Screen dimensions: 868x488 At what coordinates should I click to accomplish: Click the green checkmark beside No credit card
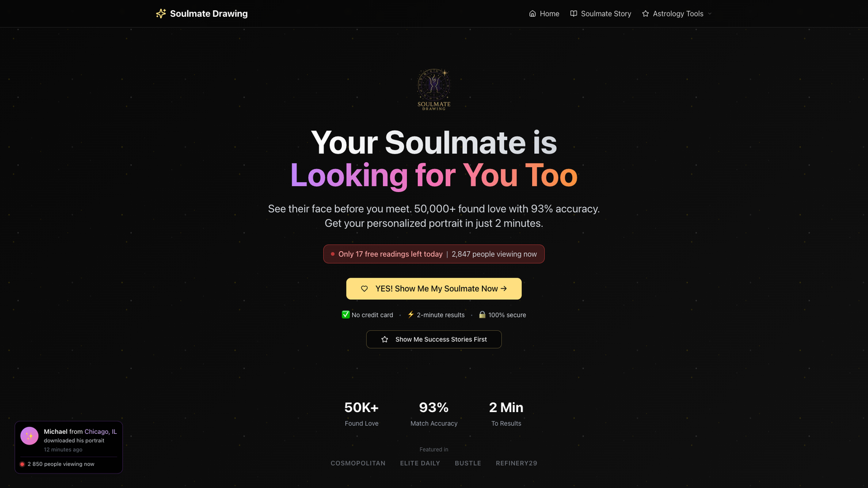(346, 314)
